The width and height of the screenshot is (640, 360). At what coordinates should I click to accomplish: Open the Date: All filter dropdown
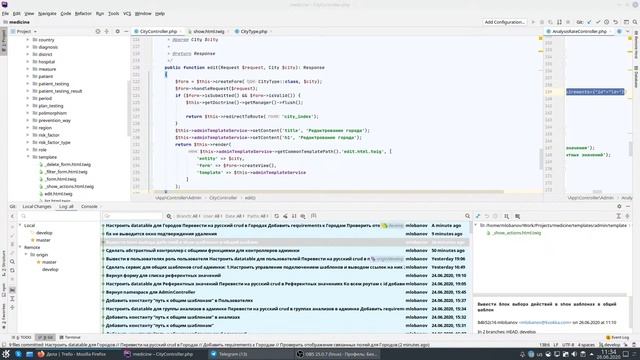[x=234, y=216]
